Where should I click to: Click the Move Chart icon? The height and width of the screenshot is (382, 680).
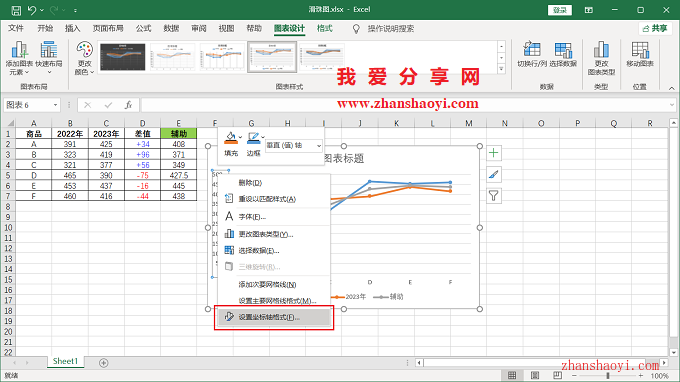pyautogui.click(x=640, y=55)
